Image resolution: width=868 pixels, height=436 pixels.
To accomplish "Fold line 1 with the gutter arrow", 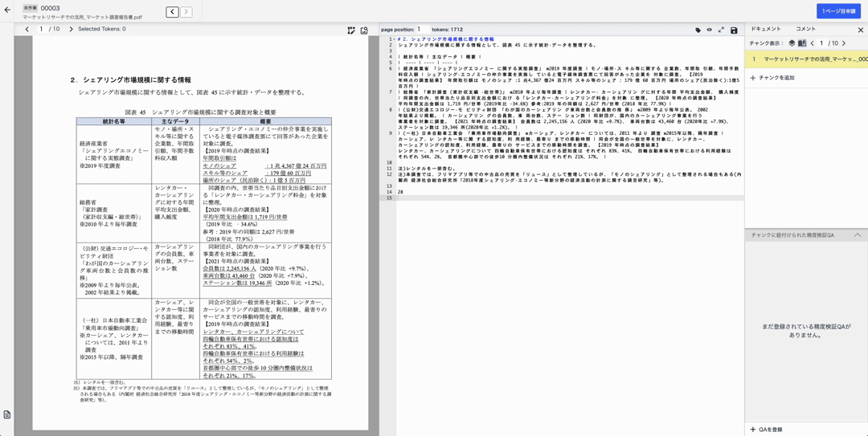I will 394,39.
